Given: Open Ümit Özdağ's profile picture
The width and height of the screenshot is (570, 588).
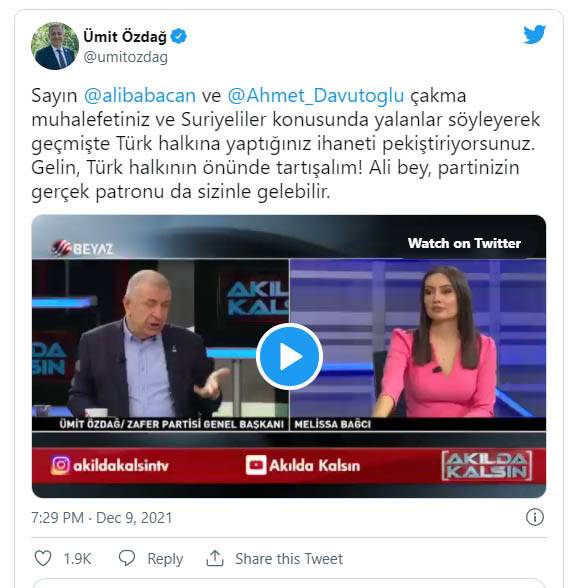Looking at the screenshot, I should click(55, 46).
